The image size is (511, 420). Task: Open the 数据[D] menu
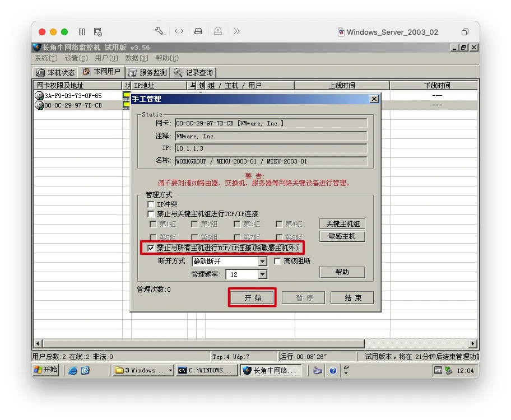pos(137,58)
